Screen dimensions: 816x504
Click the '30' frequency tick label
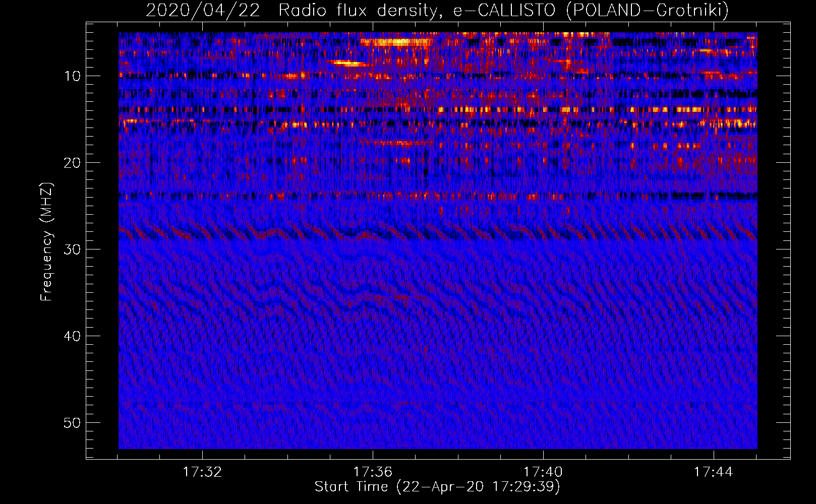pos(73,249)
